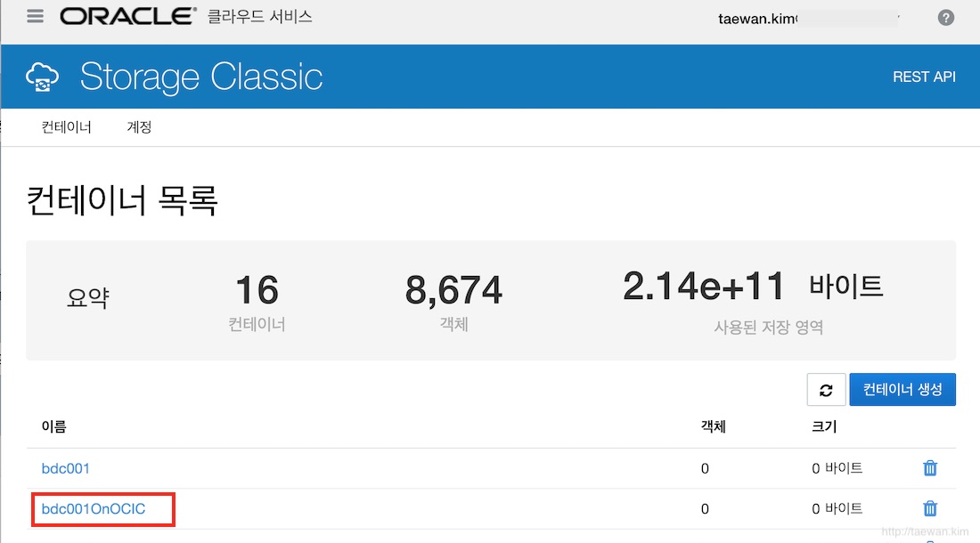980x543 pixels.
Task: Open the bdc001 container link
Action: pos(66,468)
